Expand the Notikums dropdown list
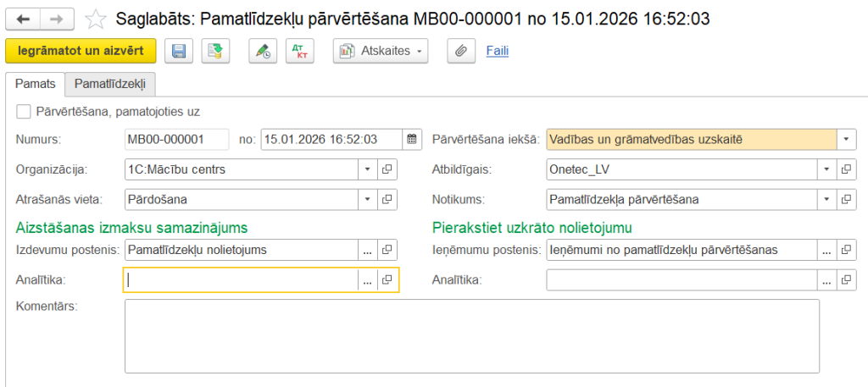The width and height of the screenshot is (868, 387). 827,200
